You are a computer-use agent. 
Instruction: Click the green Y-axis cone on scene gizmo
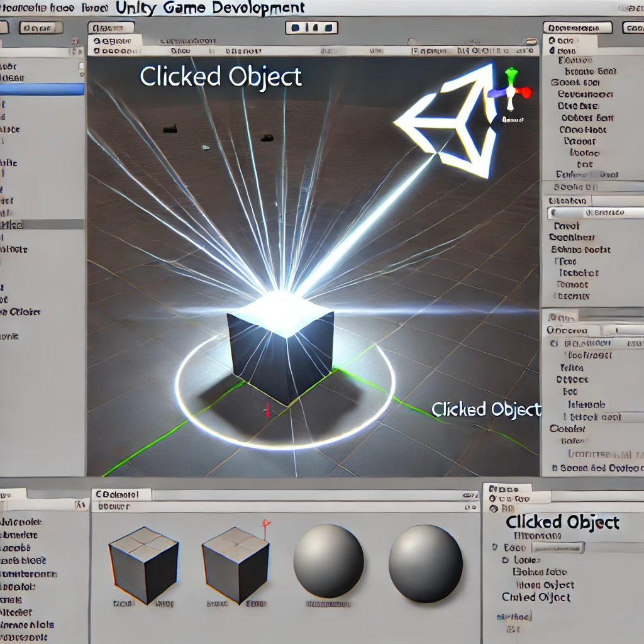511,75
